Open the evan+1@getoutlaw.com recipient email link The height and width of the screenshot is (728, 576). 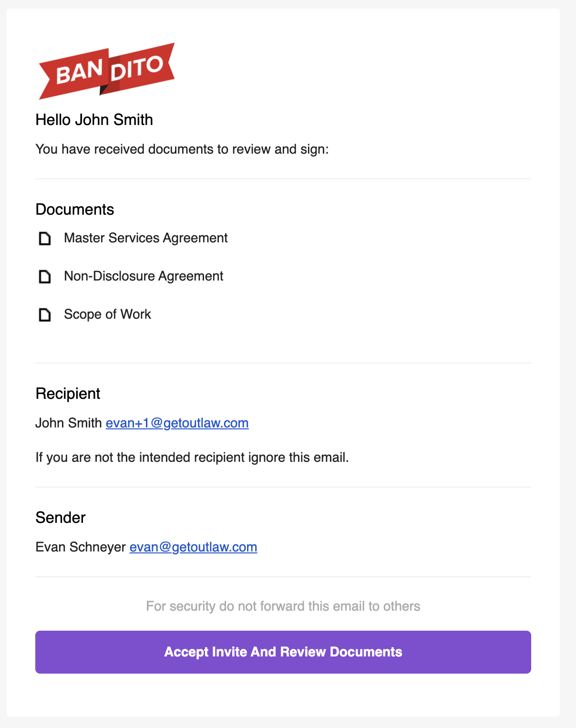(177, 423)
